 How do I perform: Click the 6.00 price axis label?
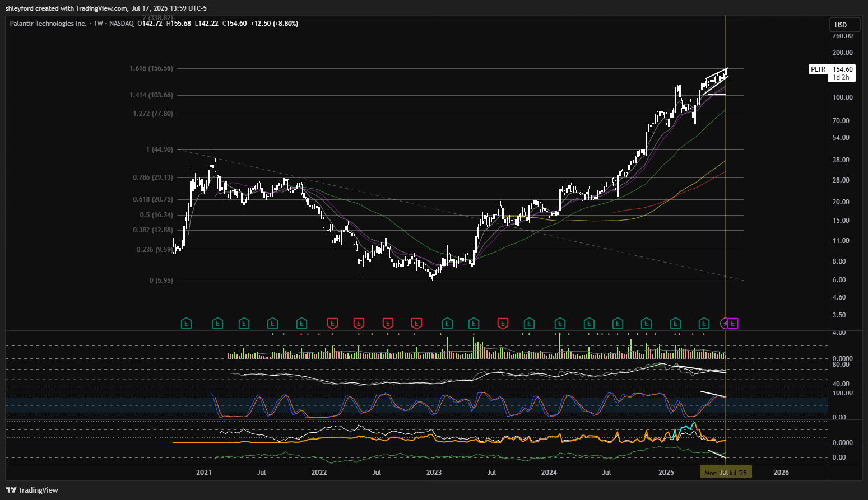pyautogui.click(x=839, y=280)
